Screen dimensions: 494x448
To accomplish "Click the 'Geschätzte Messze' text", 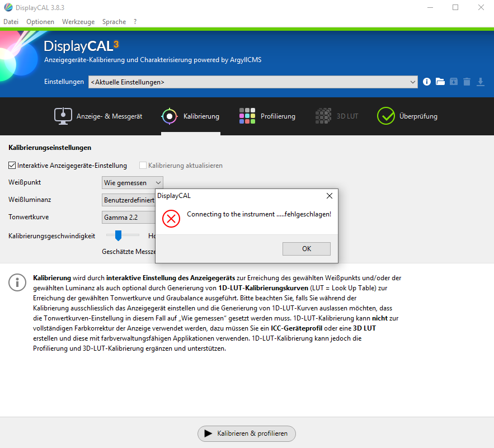I will [x=129, y=252].
